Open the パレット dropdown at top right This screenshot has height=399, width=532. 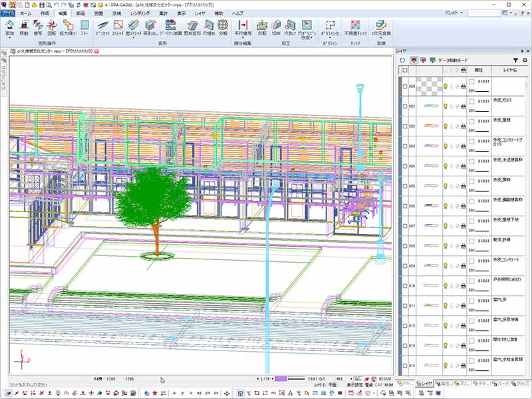point(462,13)
